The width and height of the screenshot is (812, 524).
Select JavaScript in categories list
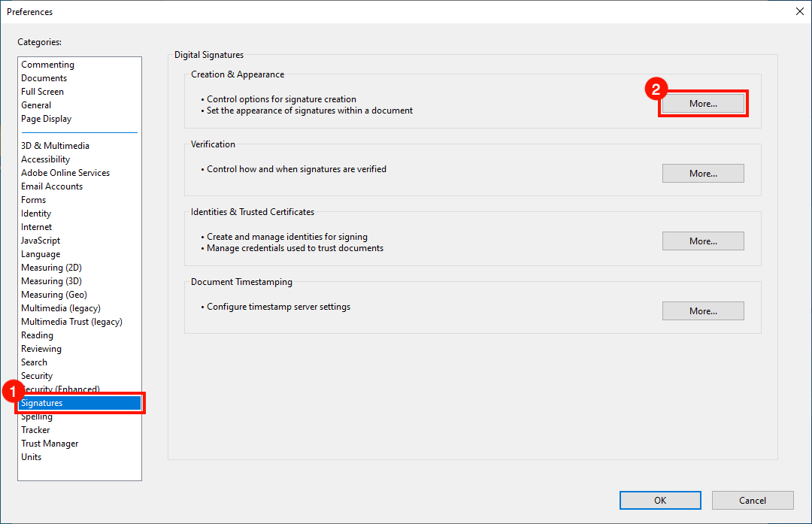click(41, 241)
